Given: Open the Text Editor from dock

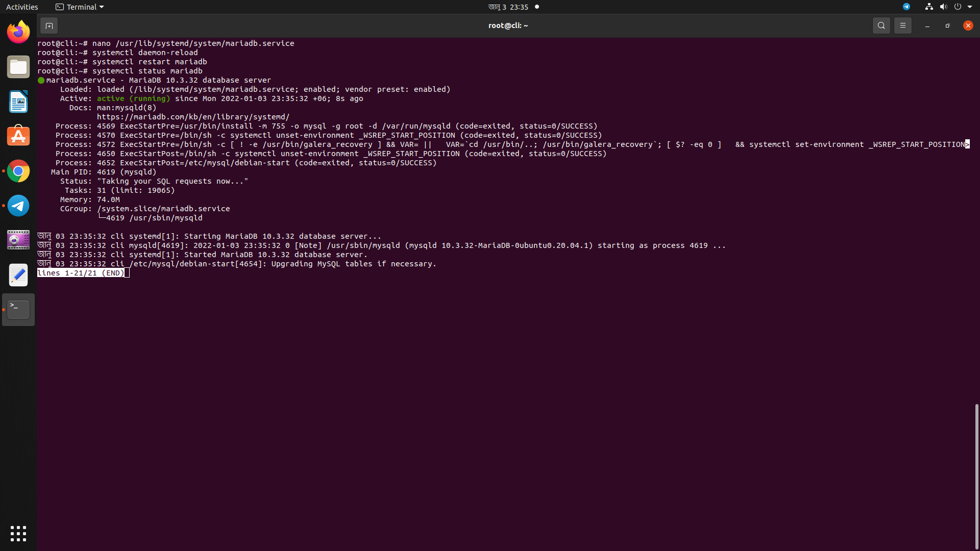Looking at the screenshot, I should tap(18, 275).
